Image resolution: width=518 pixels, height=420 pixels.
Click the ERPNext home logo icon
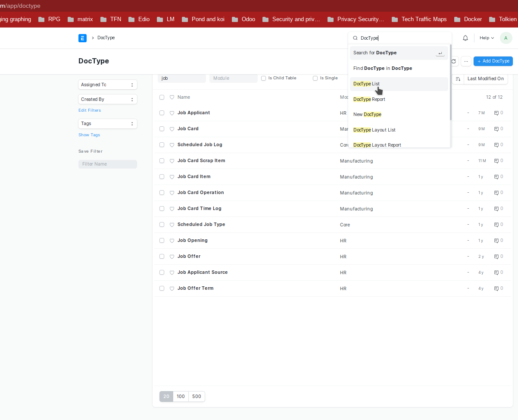pos(82,38)
